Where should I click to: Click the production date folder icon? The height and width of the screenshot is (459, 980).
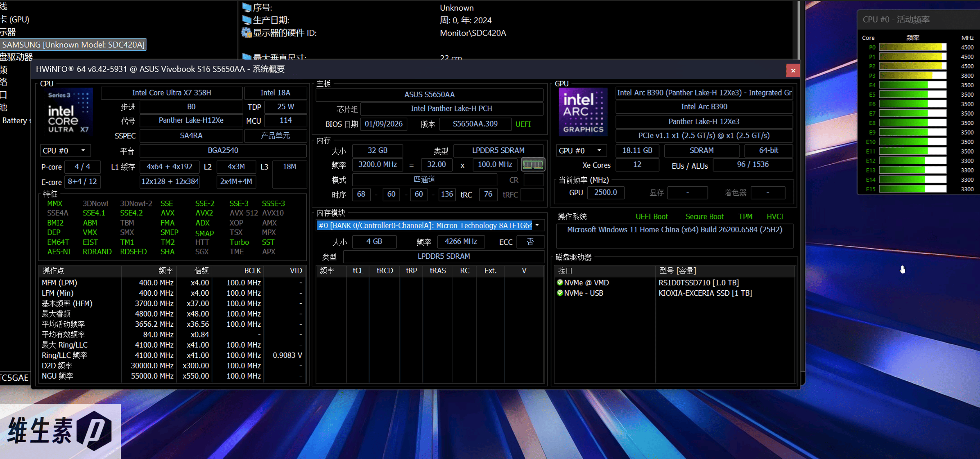(247, 20)
